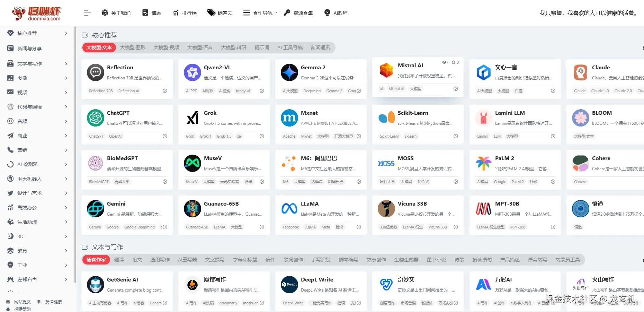Click the PaLM 2 logo icon
Screen dimensions: 644x312
484,163
